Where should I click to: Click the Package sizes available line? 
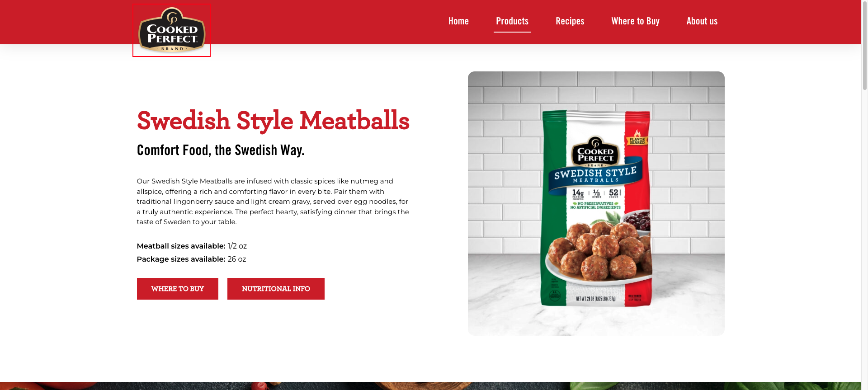point(191,259)
